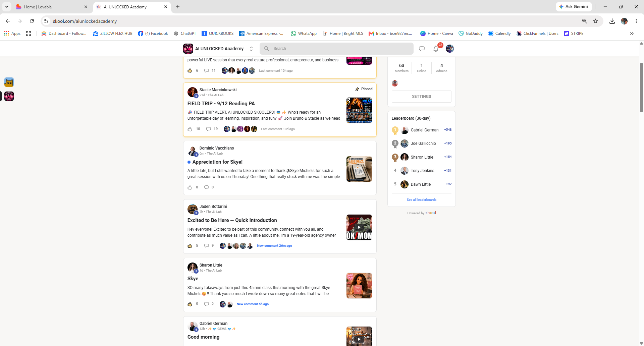Open the Appreciation for Skye! thumbnail image
The image size is (644, 346).
359,169
